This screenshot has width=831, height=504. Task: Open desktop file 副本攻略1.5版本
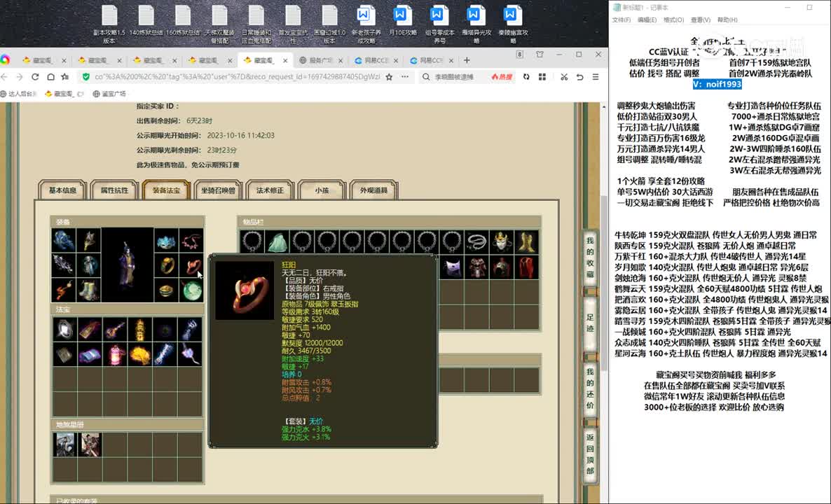[109, 24]
